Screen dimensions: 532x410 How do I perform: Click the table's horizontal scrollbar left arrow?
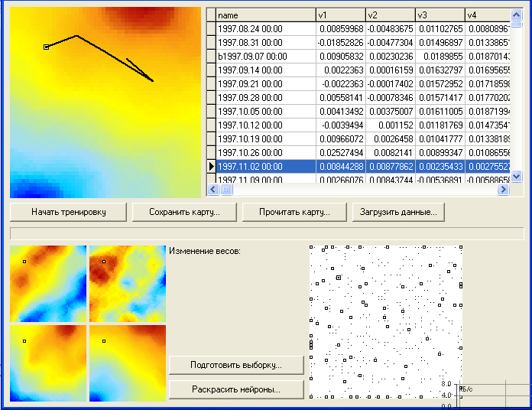212,190
